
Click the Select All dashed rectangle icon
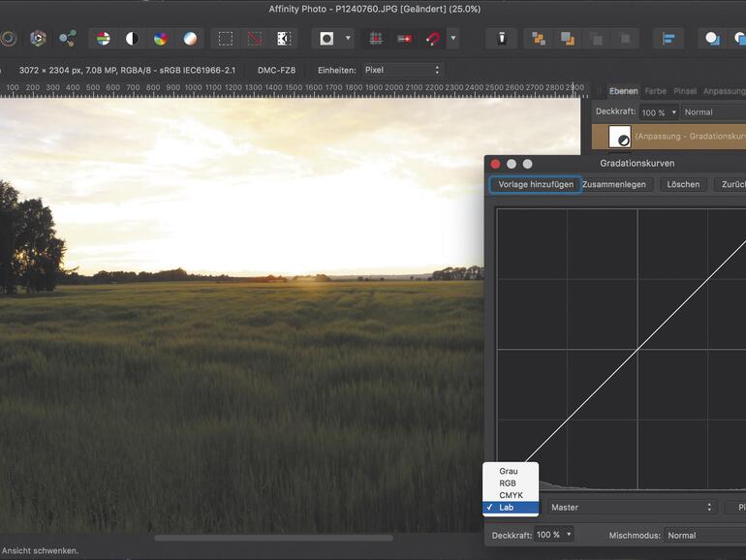coord(225,39)
